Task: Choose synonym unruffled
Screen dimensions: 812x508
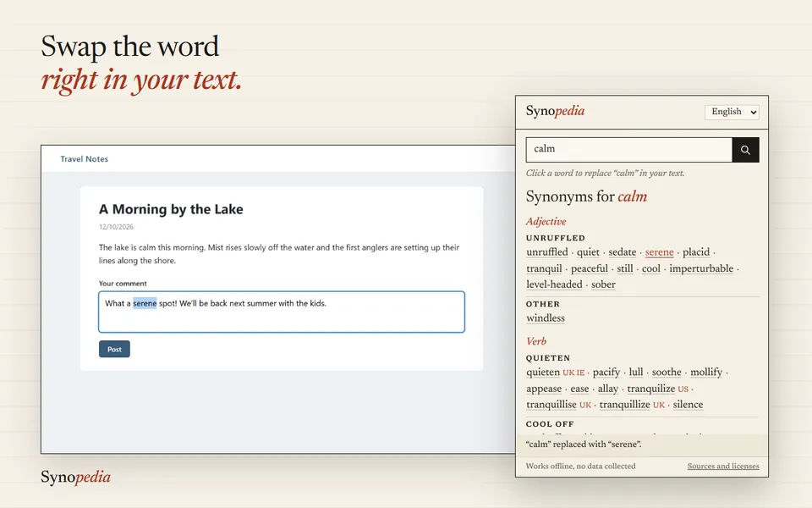Action: coord(547,252)
